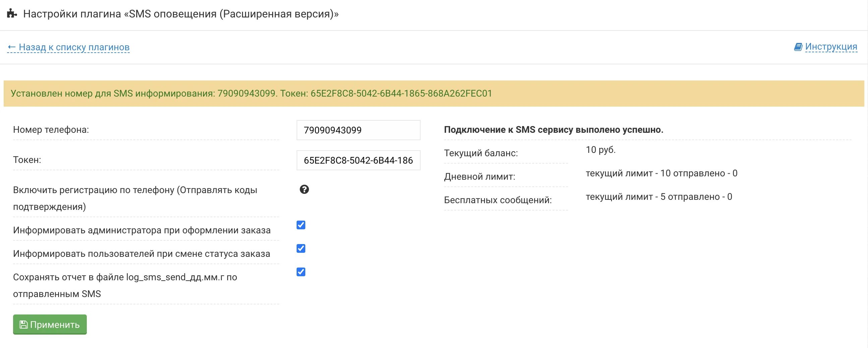
Task: Click the question mark help icon
Action: click(304, 189)
